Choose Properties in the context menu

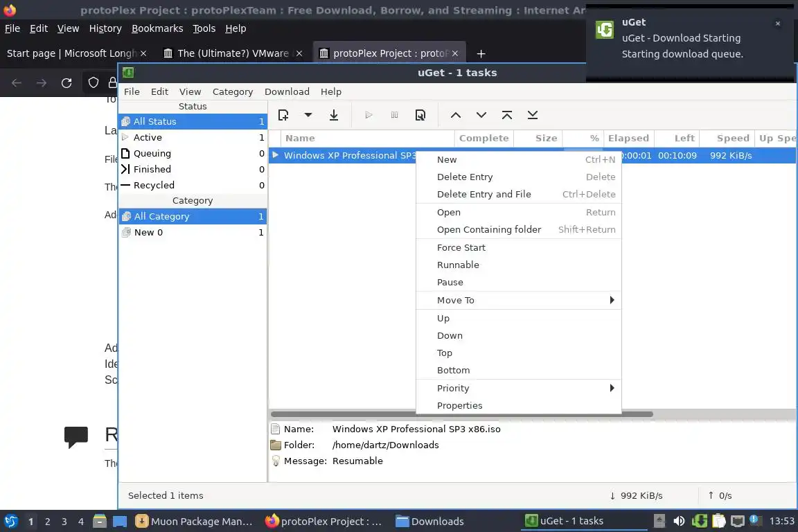pos(519,405)
